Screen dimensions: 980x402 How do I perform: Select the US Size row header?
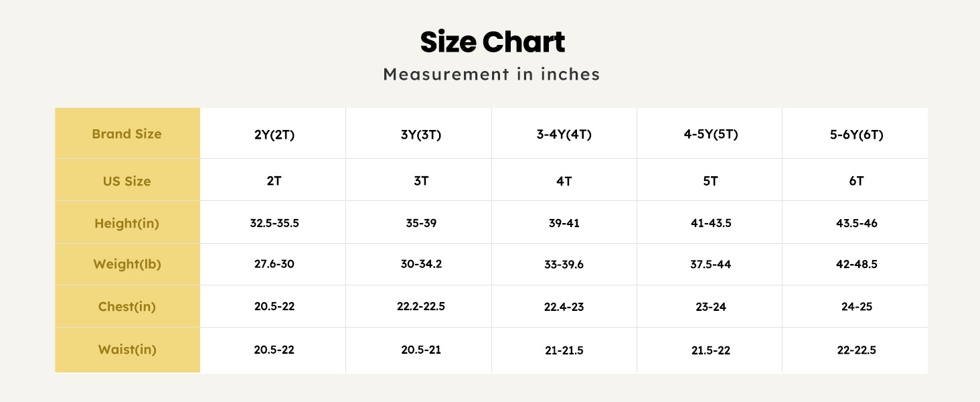[x=127, y=181]
